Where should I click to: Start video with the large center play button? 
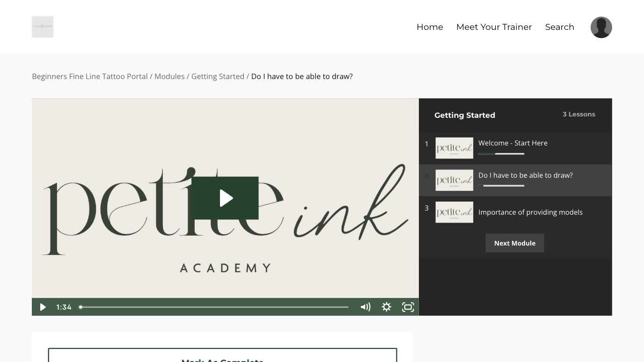click(x=225, y=198)
